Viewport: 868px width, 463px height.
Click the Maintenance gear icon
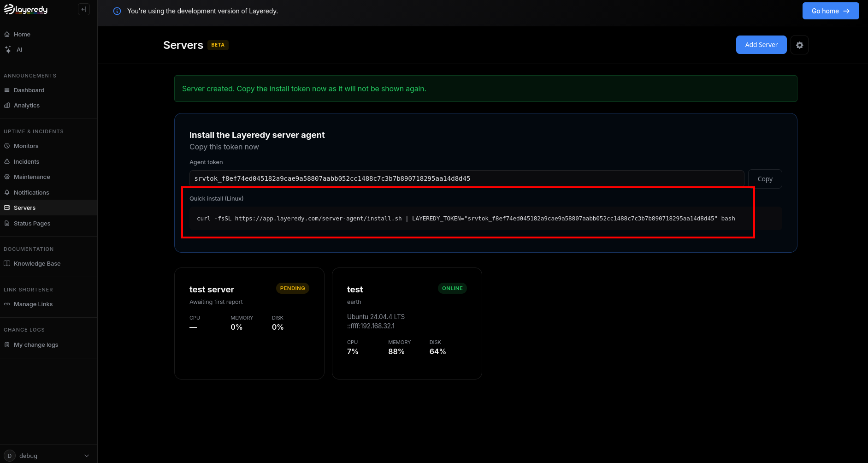[x=7, y=177]
